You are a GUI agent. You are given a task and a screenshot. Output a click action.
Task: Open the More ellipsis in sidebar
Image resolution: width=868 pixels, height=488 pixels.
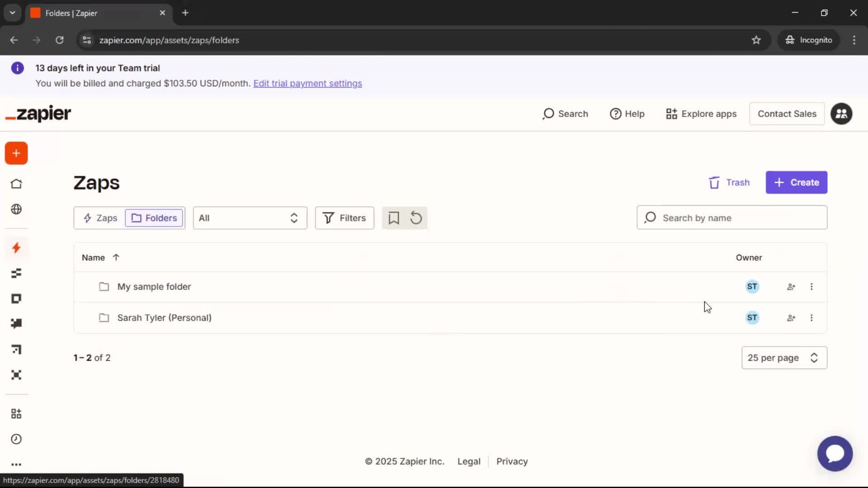point(16,465)
